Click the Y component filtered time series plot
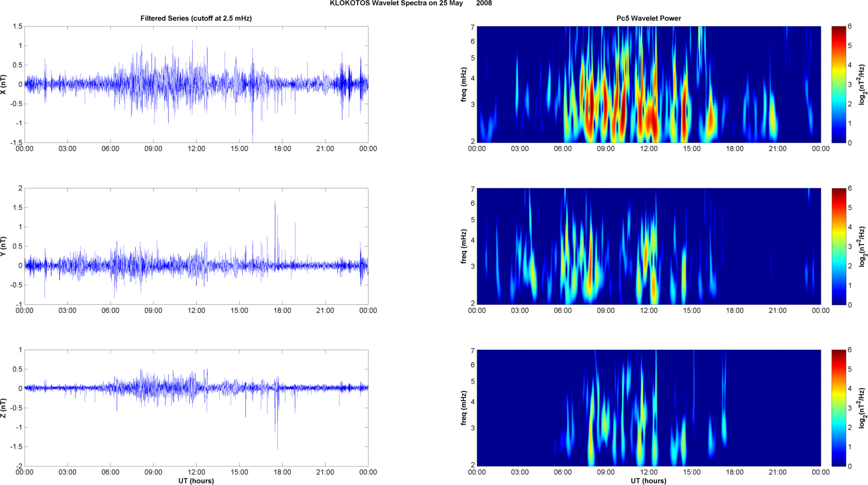This screenshot has height=485, width=868. (x=196, y=246)
